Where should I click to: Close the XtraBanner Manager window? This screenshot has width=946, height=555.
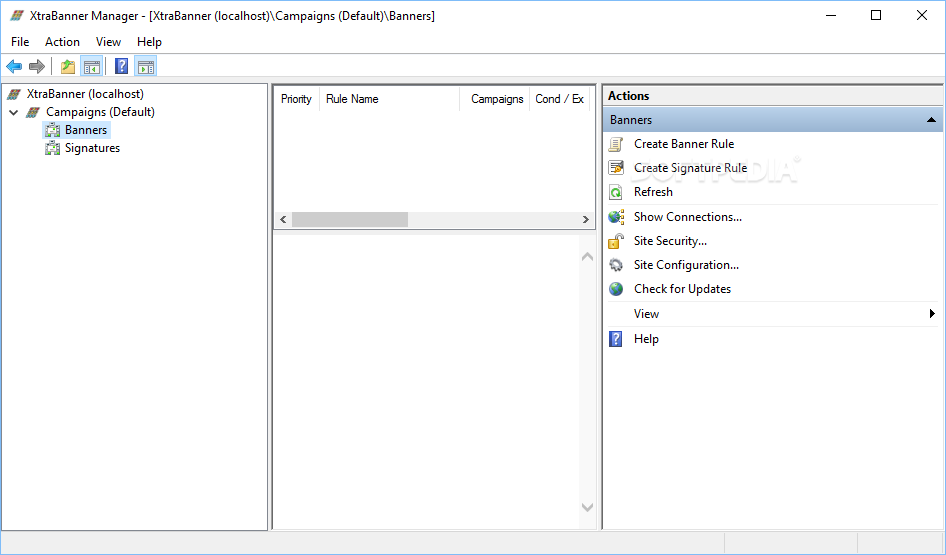922,16
